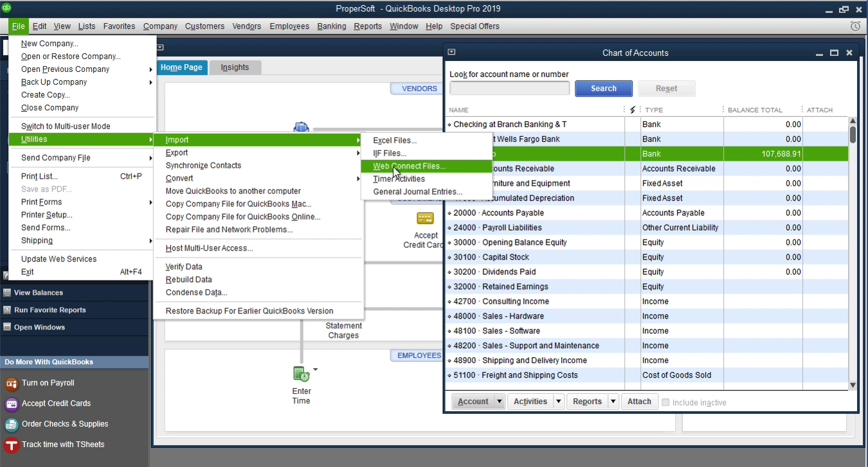The height and width of the screenshot is (467, 868).
Task: Open the Activities dropdown arrow
Action: coord(558,401)
